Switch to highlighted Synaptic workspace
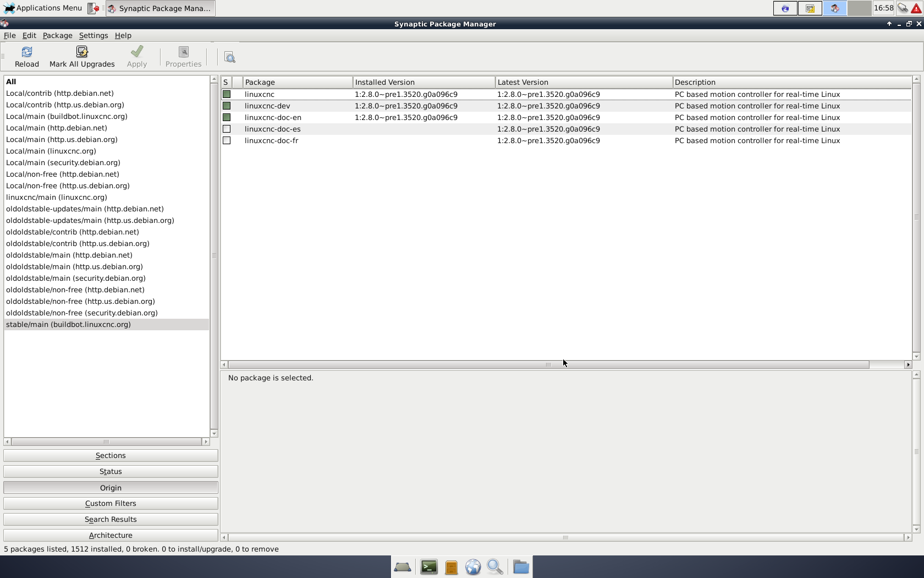 click(834, 8)
